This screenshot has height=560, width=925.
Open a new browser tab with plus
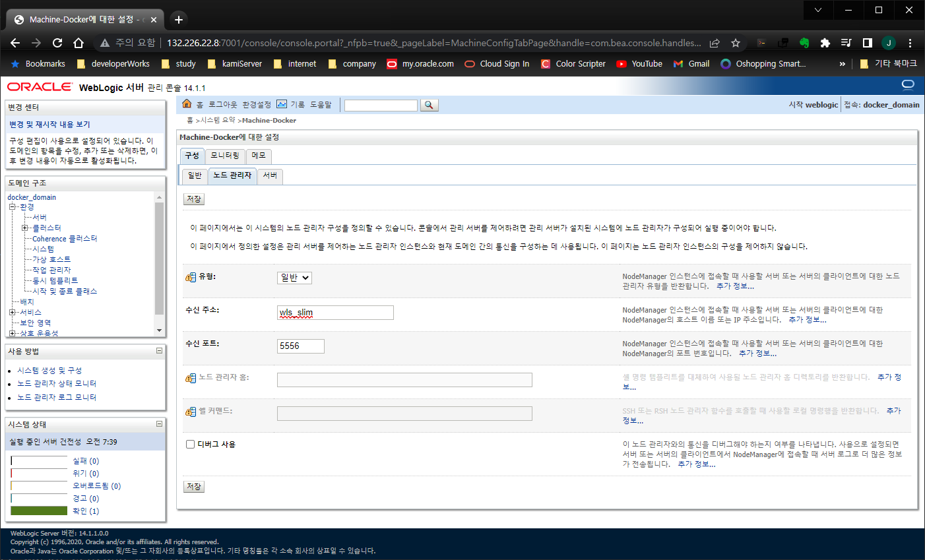(179, 19)
